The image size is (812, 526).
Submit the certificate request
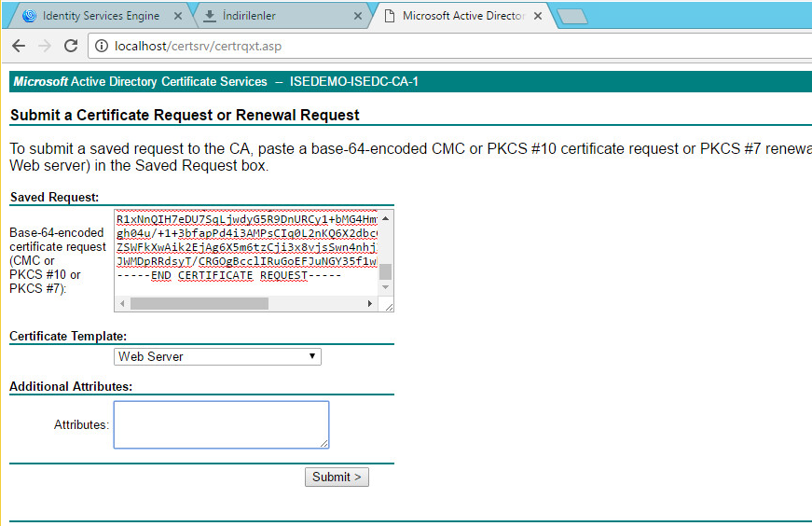tap(337, 477)
